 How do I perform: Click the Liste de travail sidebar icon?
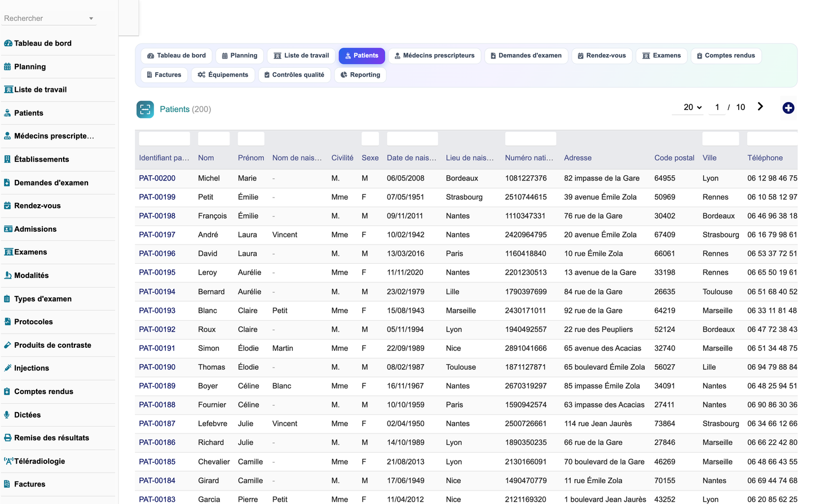pyautogui.click(x=8, y=90)
